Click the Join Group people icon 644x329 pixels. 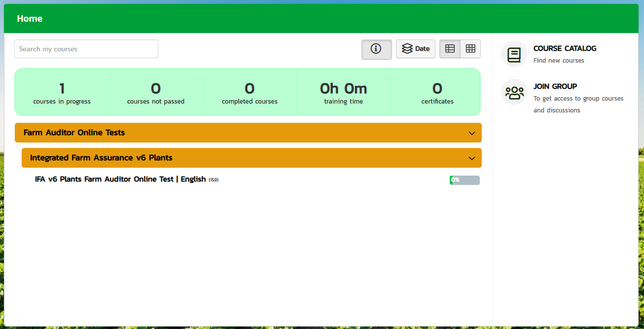(514, 92)
